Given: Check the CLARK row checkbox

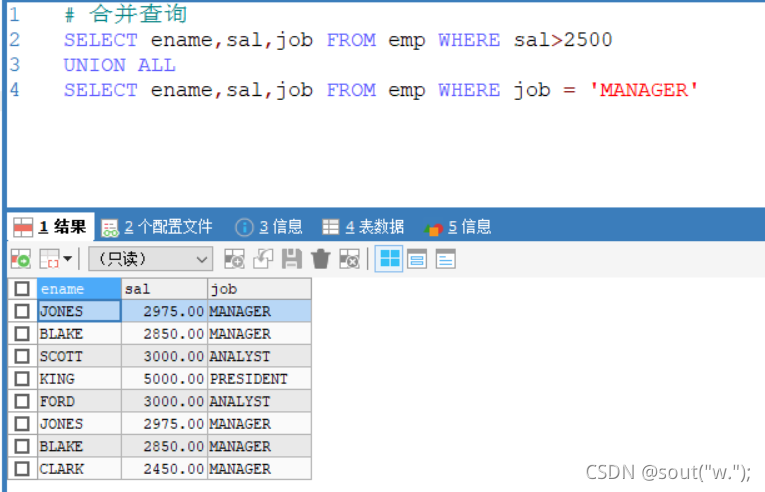Looking at the screenshot, I should click(x=22, y=469).
